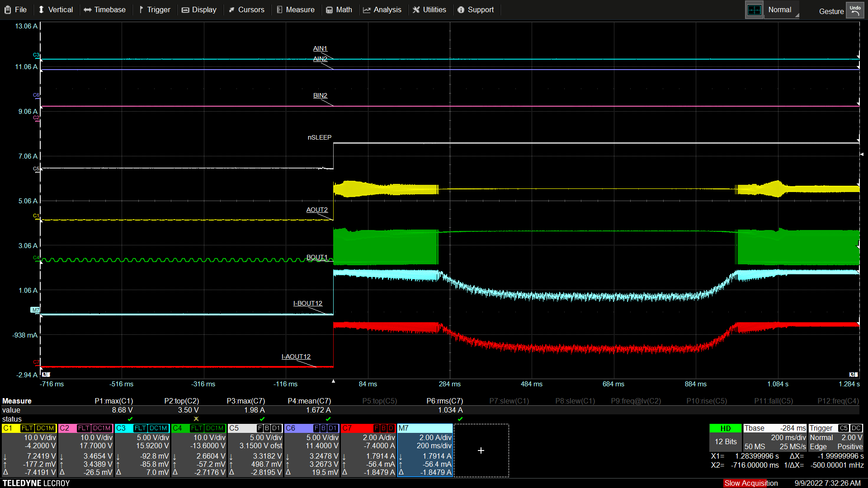Click the C7 red channel descriptor badge
868x488 pixels.
tap(347, 428)
